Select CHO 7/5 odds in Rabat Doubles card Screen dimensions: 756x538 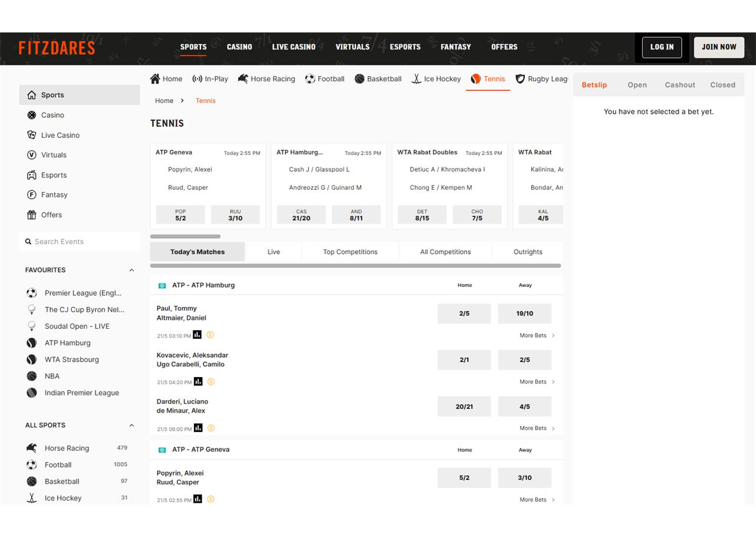477,214
